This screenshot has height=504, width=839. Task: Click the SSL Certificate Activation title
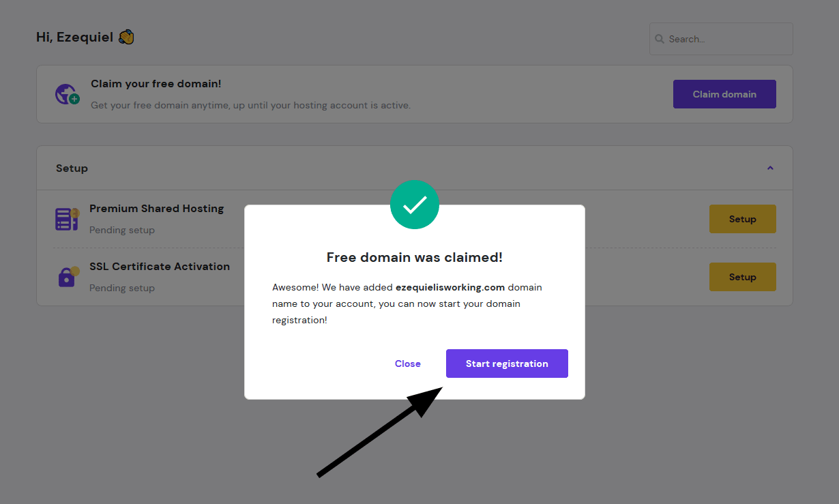point(160,267)
